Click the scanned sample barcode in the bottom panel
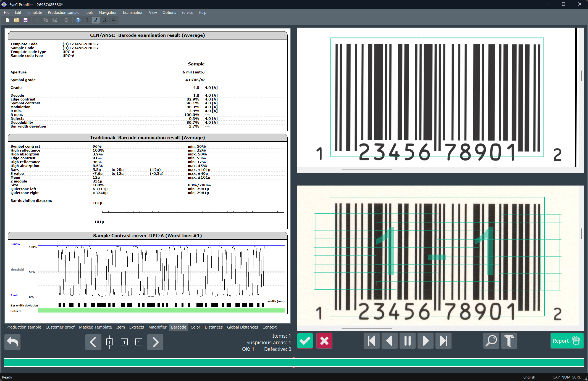Image resolution: width=588 pixels, height=381 pixels. 437,256
